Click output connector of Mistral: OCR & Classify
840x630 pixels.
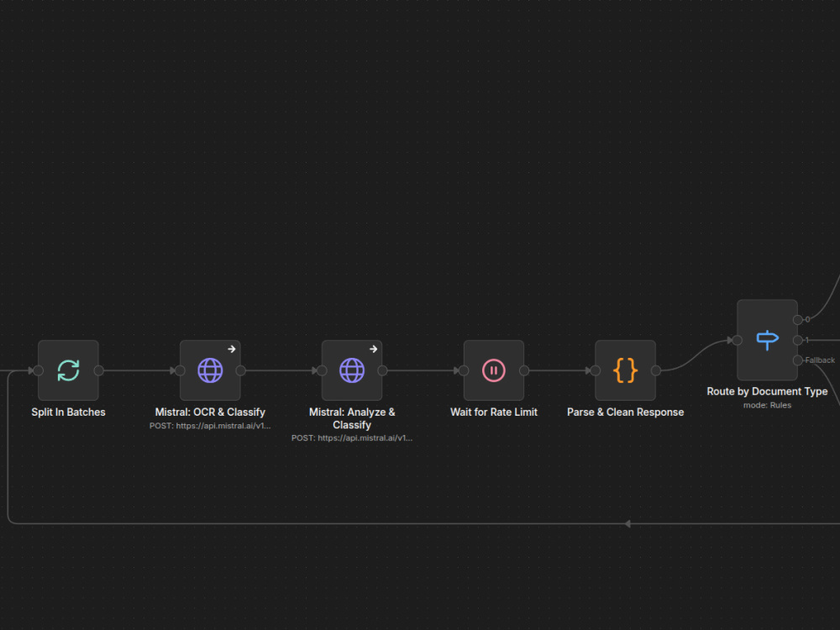click(x=240, y=370)
